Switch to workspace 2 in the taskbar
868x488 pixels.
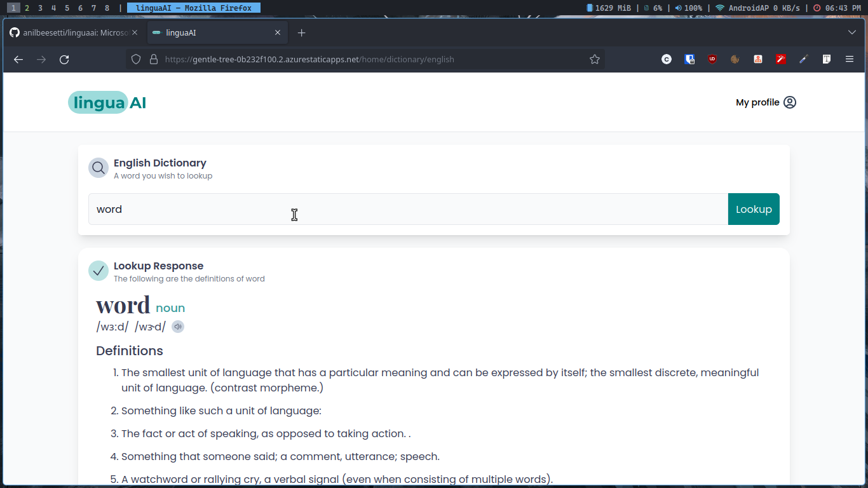27,8
